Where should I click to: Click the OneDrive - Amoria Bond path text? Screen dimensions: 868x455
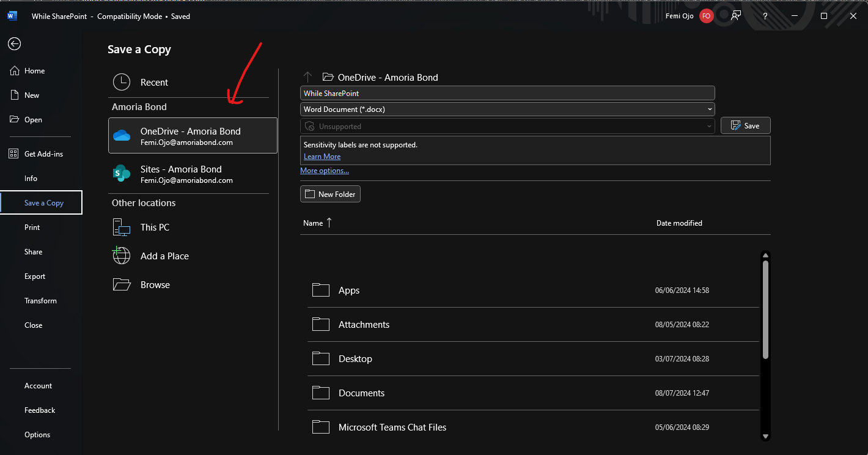point(388,78)
